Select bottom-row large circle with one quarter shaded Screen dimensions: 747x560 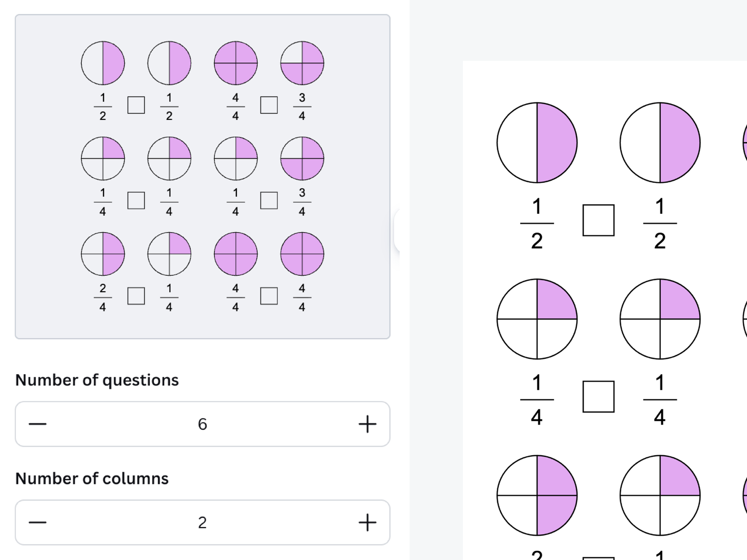pos(660,495)
